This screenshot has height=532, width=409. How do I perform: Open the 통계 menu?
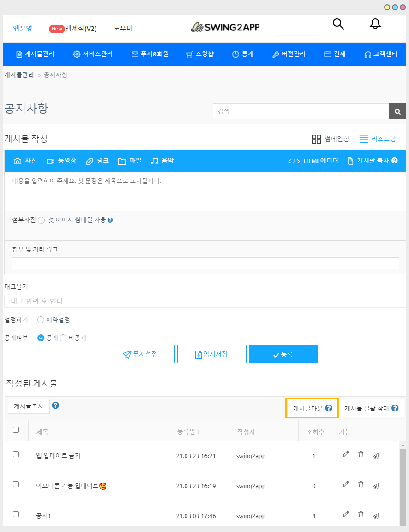(243, 54)
